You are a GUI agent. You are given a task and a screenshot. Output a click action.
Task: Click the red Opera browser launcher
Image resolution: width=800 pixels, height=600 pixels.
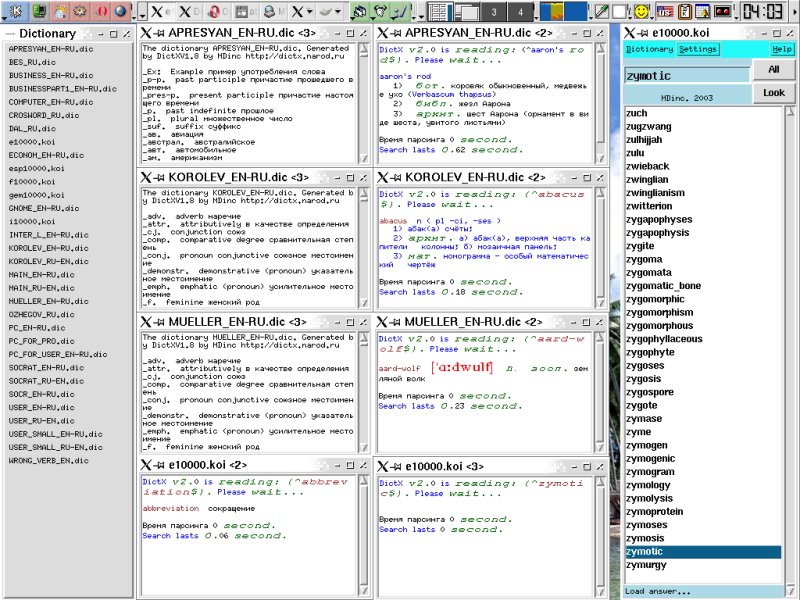point(100,12)
